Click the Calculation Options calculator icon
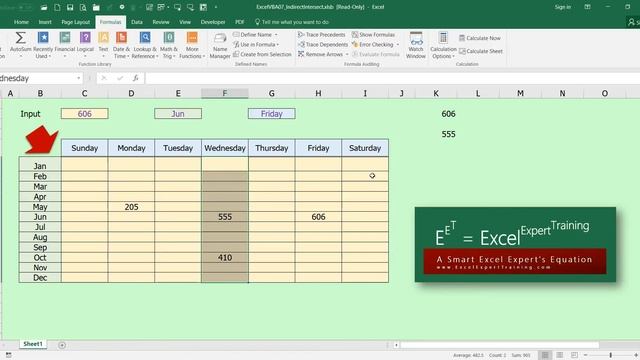Viewport: 640px width, 360px height. point(443,38)
